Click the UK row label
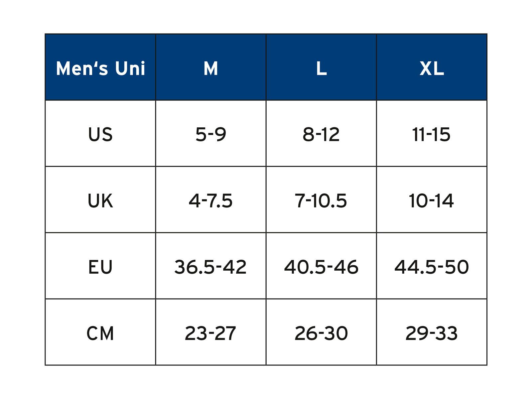The image size is (532, 399). pyautogui.click(x=100, y=200)
